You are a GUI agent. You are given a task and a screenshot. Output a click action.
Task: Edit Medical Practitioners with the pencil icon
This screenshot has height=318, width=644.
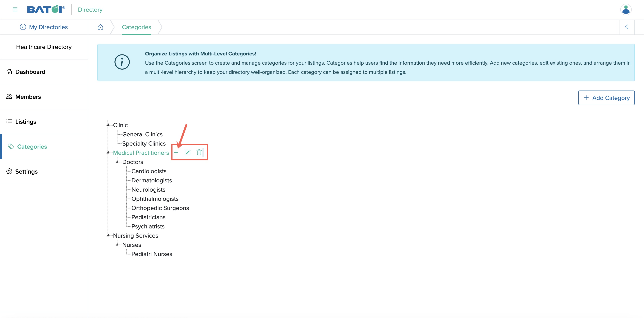point(188,152)
